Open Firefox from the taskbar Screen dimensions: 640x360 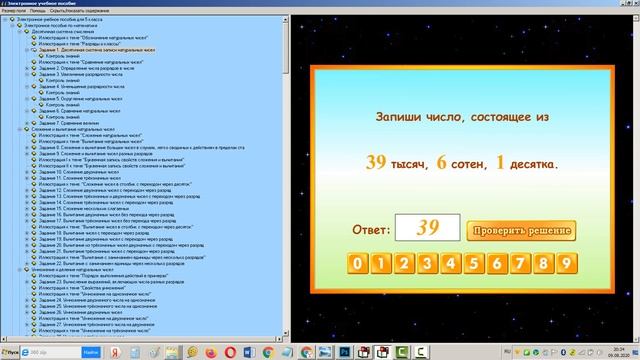pyautogui.click(x=211, y=352)
